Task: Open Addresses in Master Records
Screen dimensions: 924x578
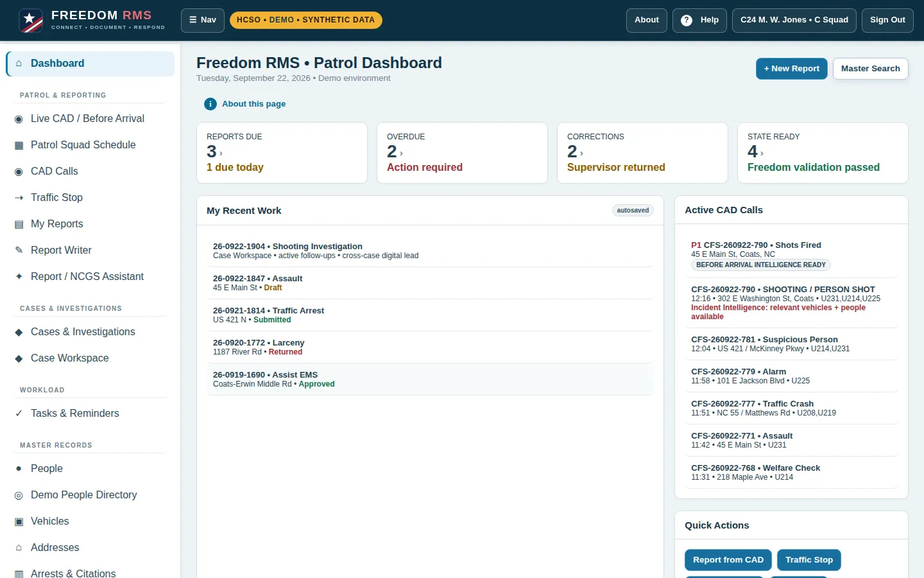Action: (90, 548)
